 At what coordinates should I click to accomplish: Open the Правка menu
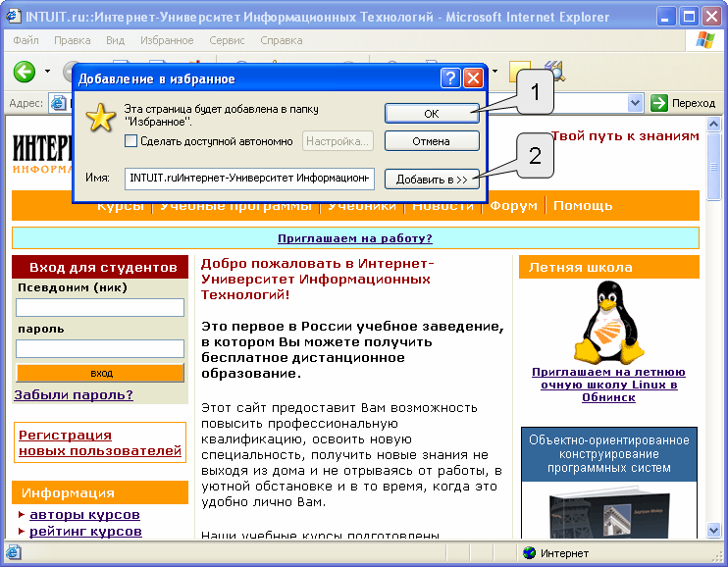click(x=73, y=40)
